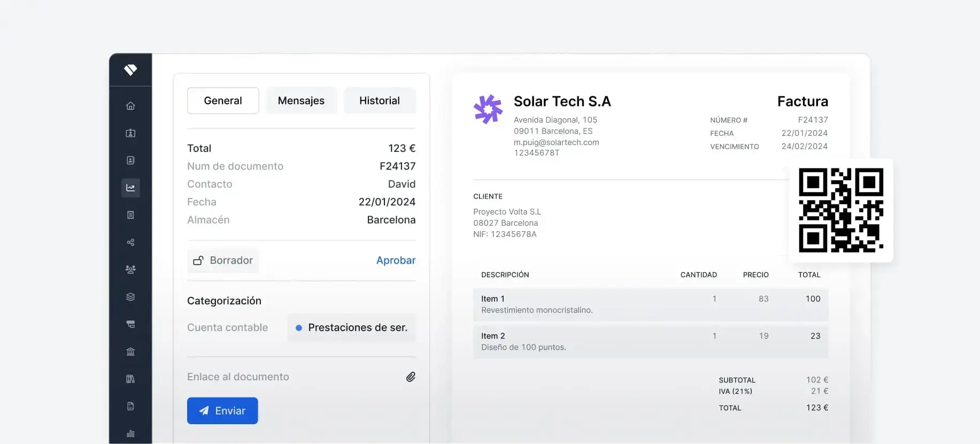
Task: Click the unlocked padlock icon beside Borrador
Action: (x=198, y=261)
